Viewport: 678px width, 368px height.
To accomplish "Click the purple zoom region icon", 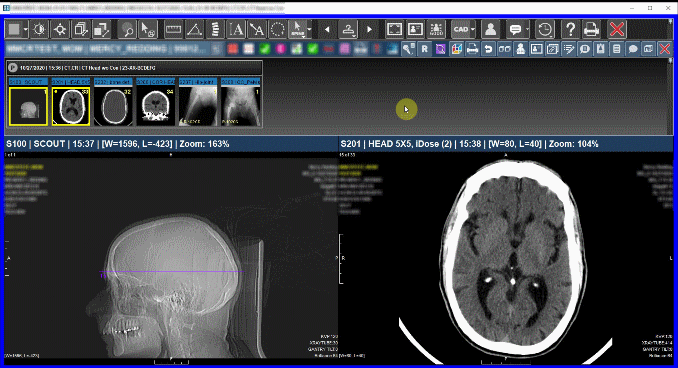I will [x=441, y=49].
